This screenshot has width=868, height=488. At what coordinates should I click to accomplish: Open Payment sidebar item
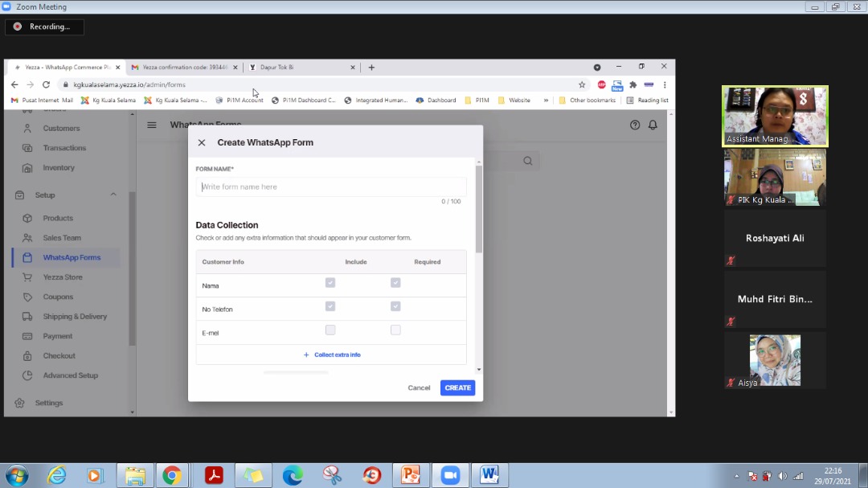[x=58, y=336]
